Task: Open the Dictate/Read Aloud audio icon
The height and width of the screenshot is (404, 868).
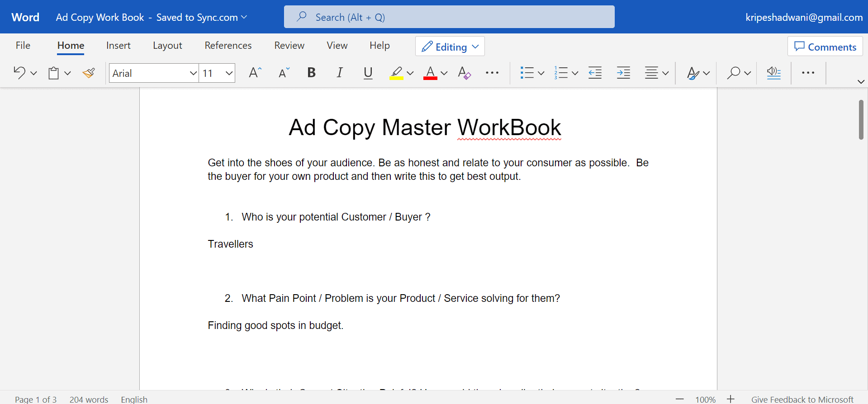Action: (x=773, y=73)
